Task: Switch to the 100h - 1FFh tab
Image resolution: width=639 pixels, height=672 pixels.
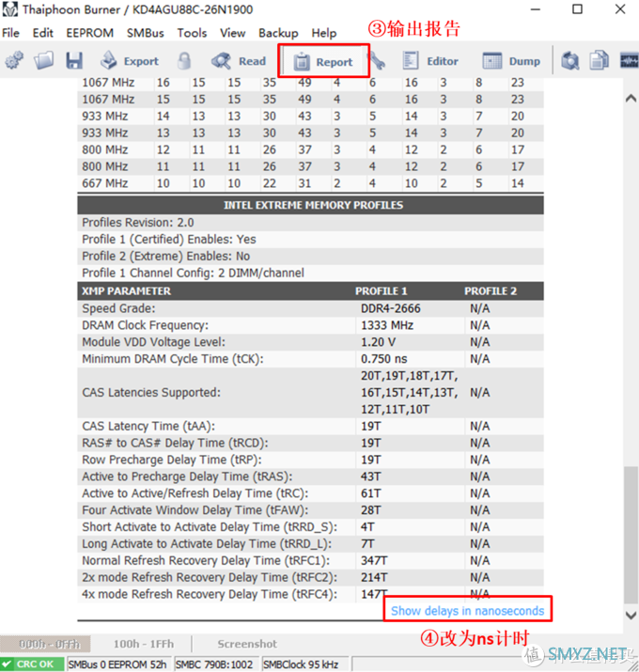Action: tap(144, 644)
